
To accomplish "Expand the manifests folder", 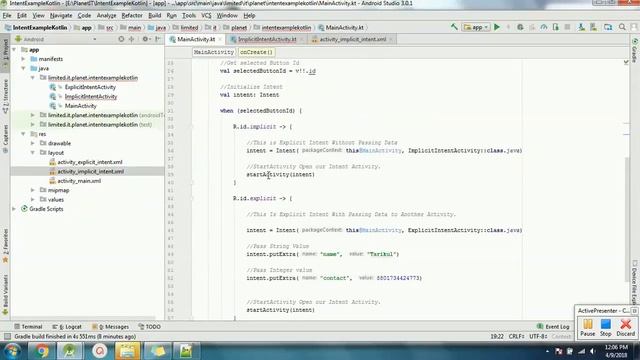I will pyautogui.click(x=23, y=59).
